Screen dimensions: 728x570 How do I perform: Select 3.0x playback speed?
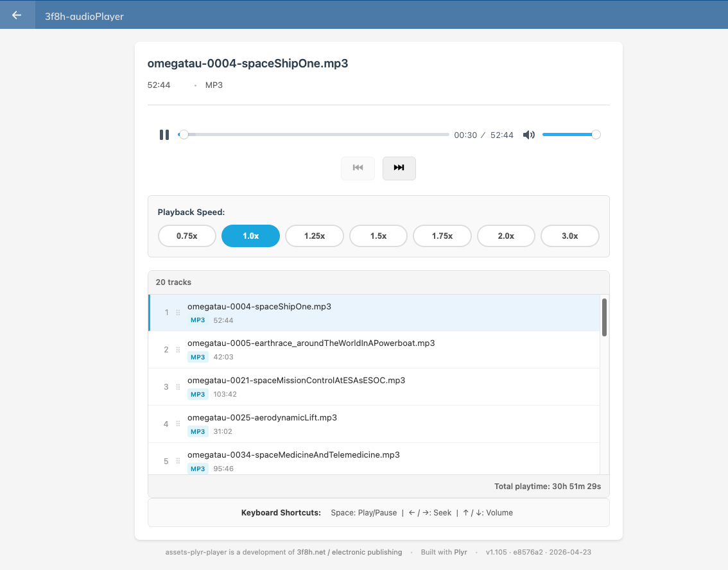(569, 236)
